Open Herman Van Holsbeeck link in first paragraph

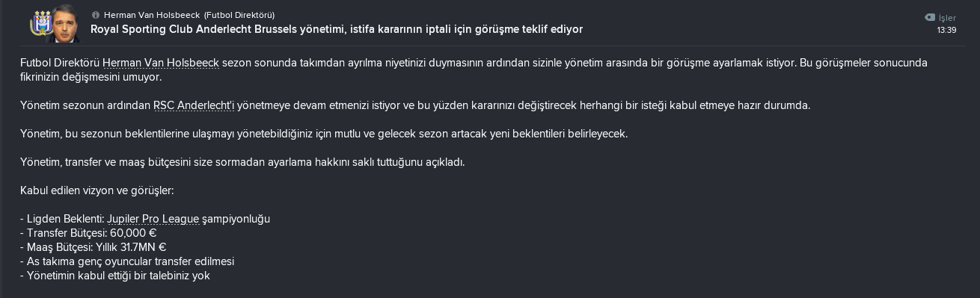click(161, 63)
